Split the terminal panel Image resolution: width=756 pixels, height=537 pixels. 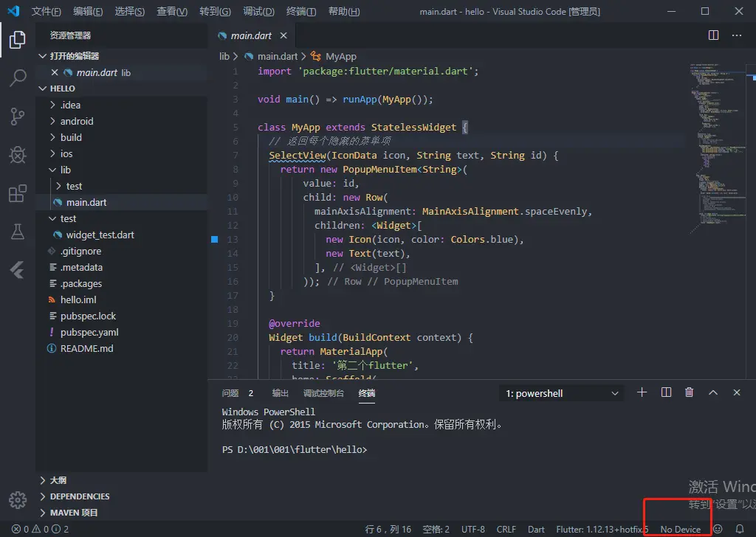click(665, 392)
